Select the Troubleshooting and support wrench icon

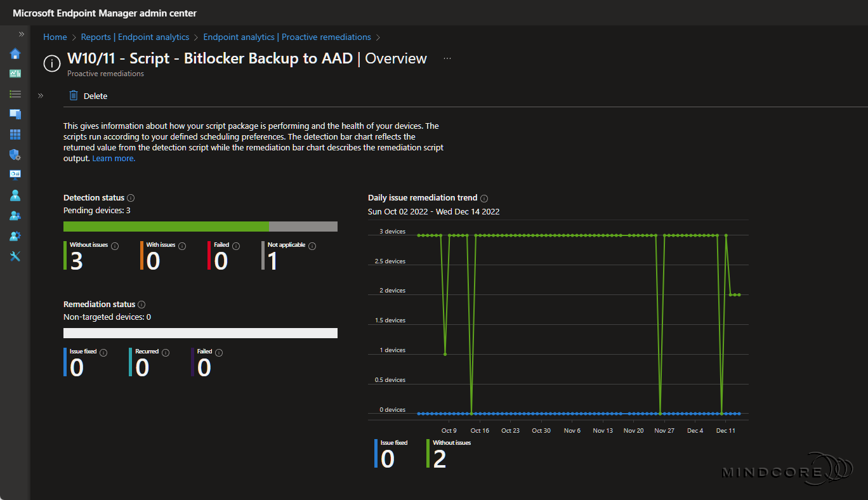tap(15, 256)
